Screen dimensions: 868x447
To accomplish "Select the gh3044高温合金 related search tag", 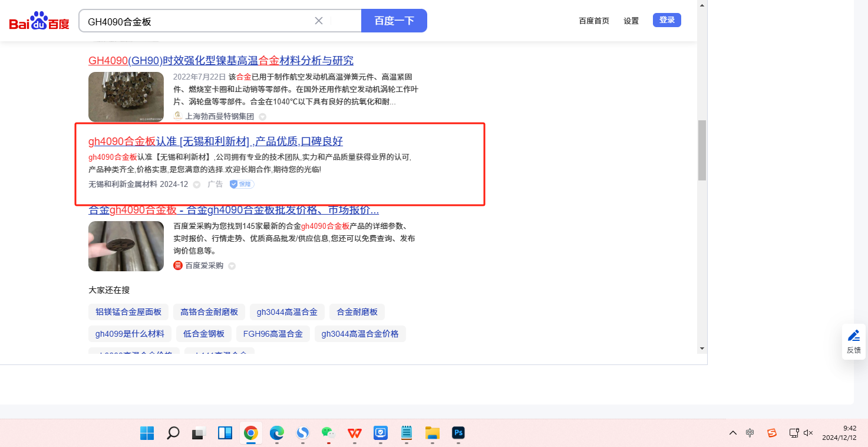I will (x=287, y=312).
